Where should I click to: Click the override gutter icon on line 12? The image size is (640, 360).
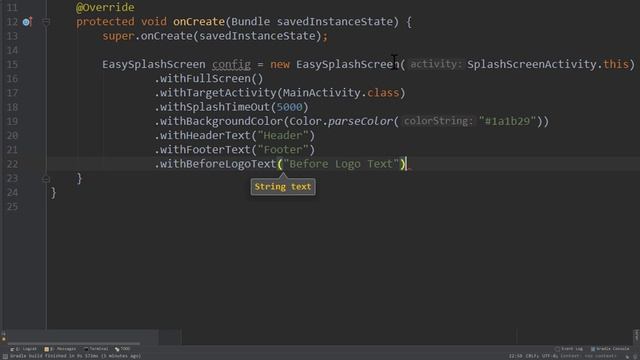coord(27,22)
